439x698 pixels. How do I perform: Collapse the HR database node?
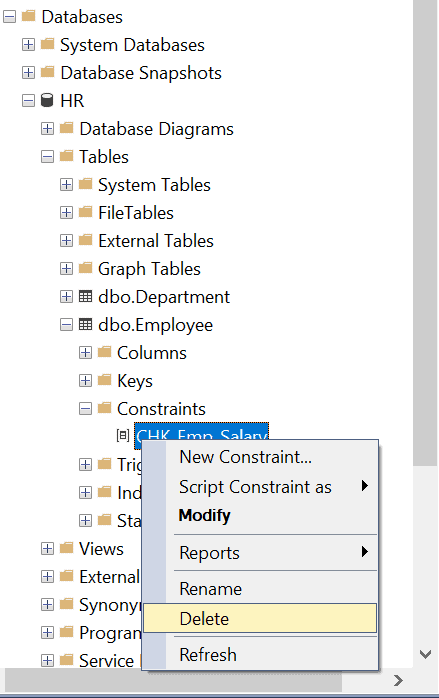(x=28, y=101)
